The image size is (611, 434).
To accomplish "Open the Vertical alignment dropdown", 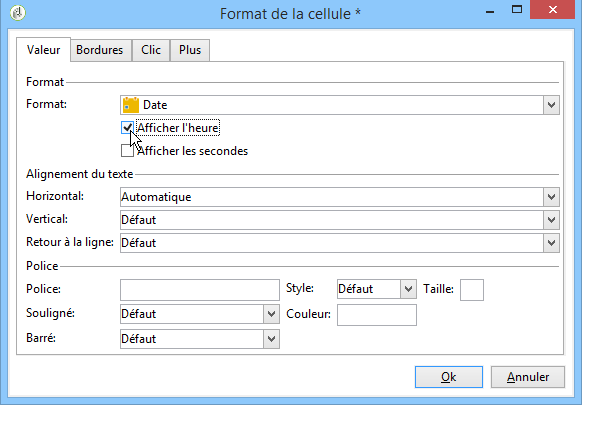I will pos(551,220).
